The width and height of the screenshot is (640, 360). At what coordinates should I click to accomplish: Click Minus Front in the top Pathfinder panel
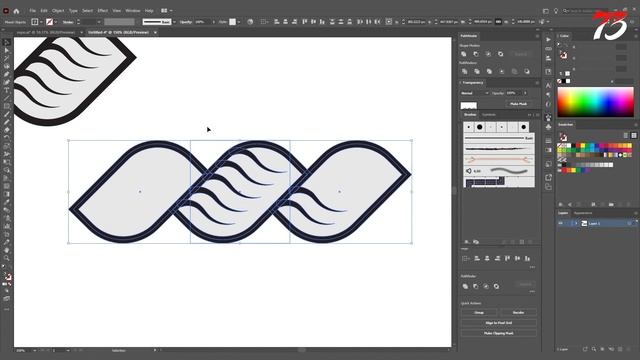[476, 54]
